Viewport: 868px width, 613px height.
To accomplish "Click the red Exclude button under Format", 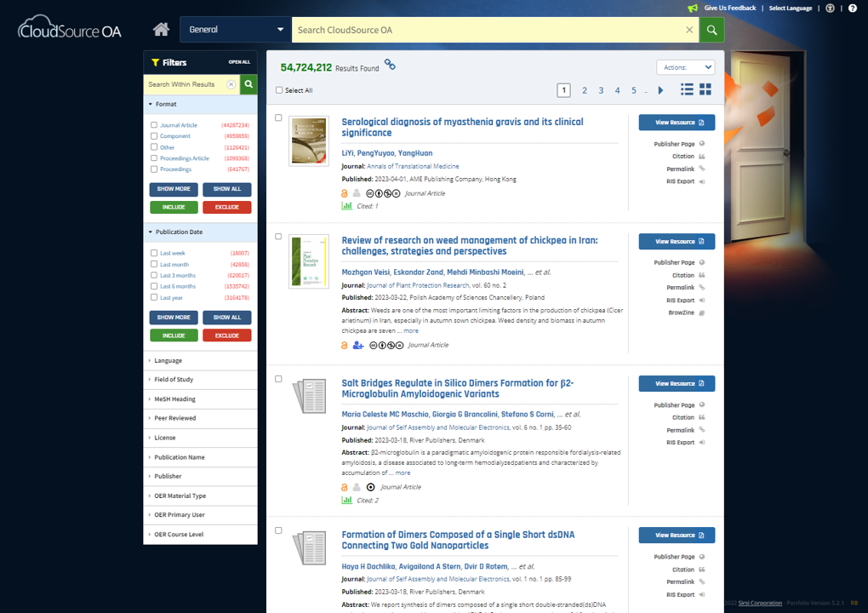I will [x=227, y=207].
